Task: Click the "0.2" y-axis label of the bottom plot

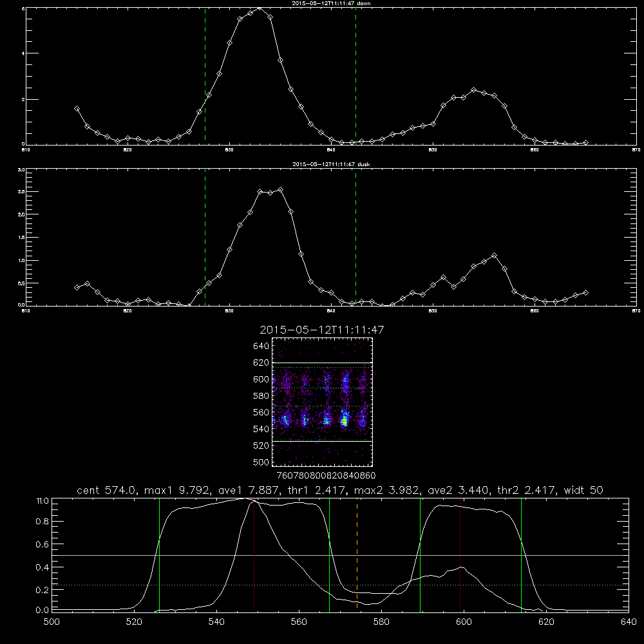Action: pos(43,590)
